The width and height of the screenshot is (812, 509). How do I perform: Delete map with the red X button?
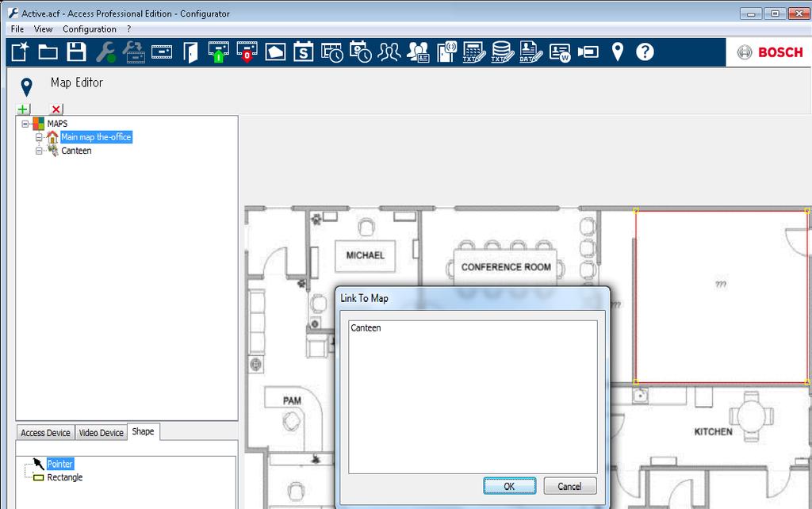pyautogui.click(x=56, y=109)
